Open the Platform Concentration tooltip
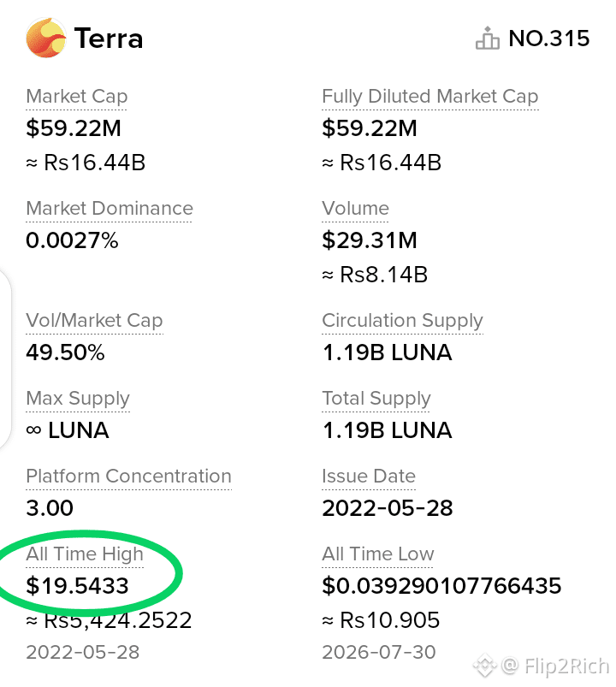This screenshot has height=687, width=616. pyautogui.click(x=128, y=476)
